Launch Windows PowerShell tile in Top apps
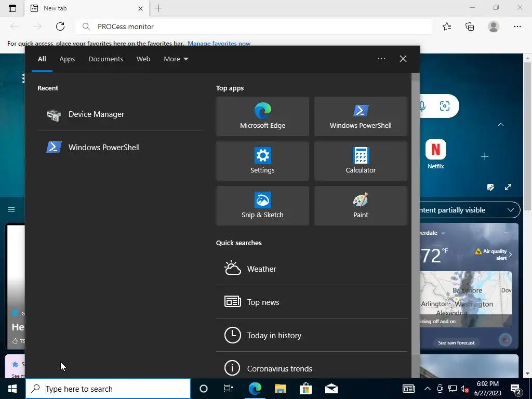This screenshot has width=532, height=399. 361,116
